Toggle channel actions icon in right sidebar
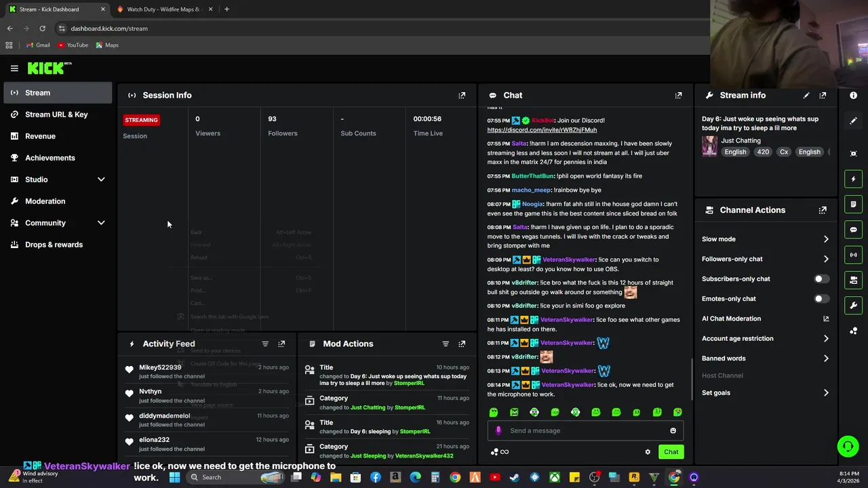The height and width of the screenshot is (488, 868). (854, 280)
